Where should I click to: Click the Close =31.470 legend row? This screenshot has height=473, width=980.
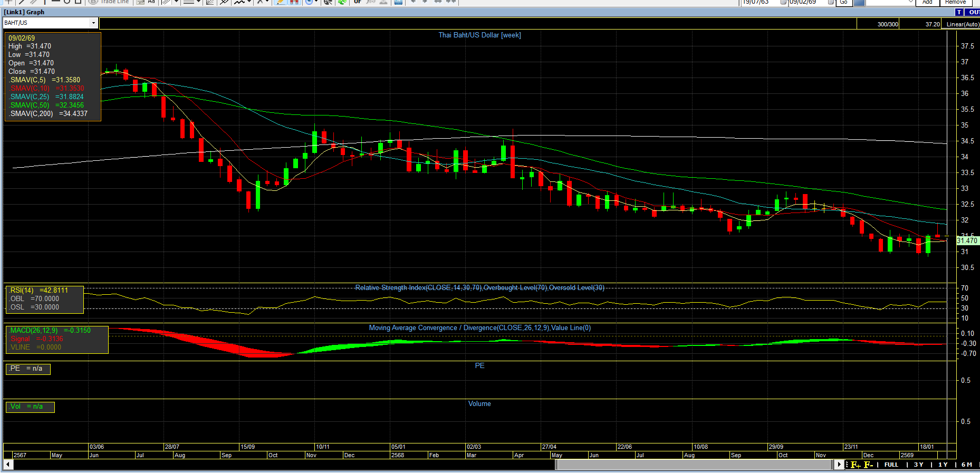[32, 72]
